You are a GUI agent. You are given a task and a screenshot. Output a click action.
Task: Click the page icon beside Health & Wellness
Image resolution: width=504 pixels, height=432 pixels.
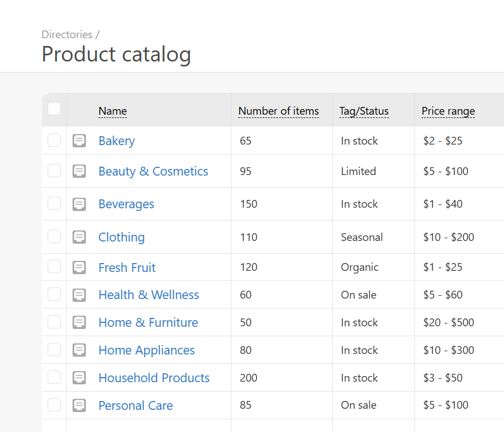(79, 294)
